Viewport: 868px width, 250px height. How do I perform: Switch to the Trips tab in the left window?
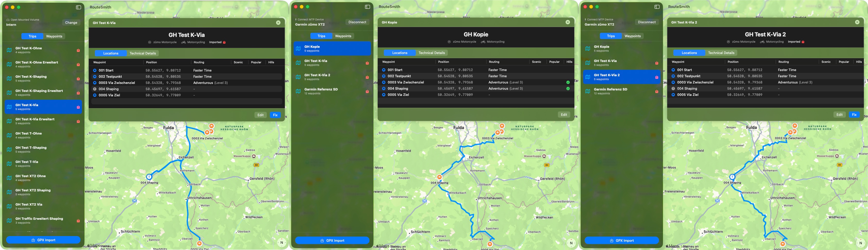click(x=32, y=36)
